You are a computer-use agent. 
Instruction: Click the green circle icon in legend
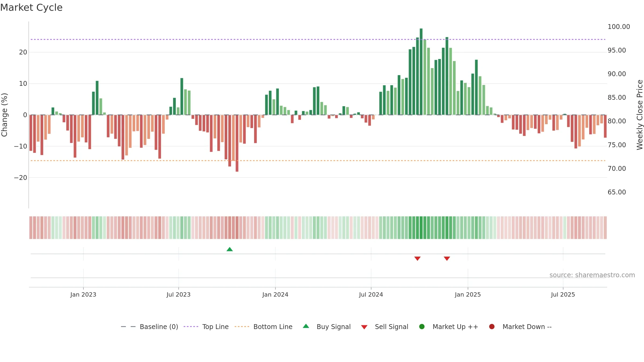(x=422, y=327)
